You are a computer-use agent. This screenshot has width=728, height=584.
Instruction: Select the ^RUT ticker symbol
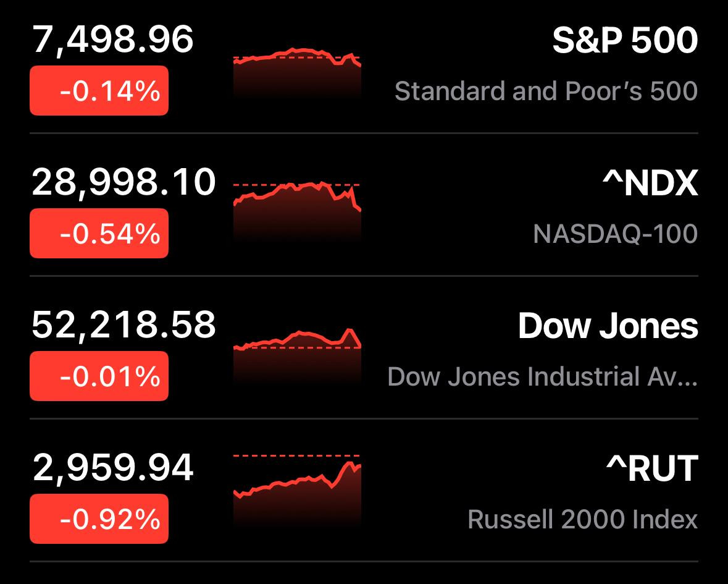coord(652,469)
